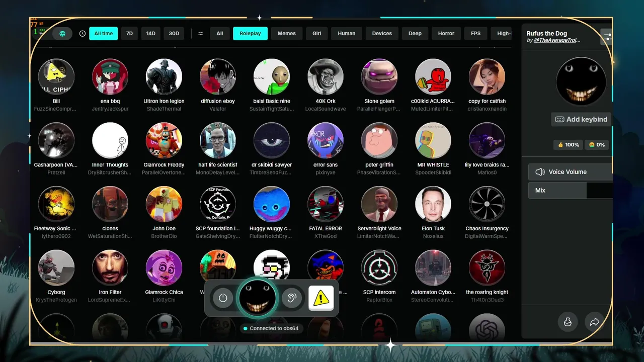Select the Deep category chip

click(x=415, y=34)
